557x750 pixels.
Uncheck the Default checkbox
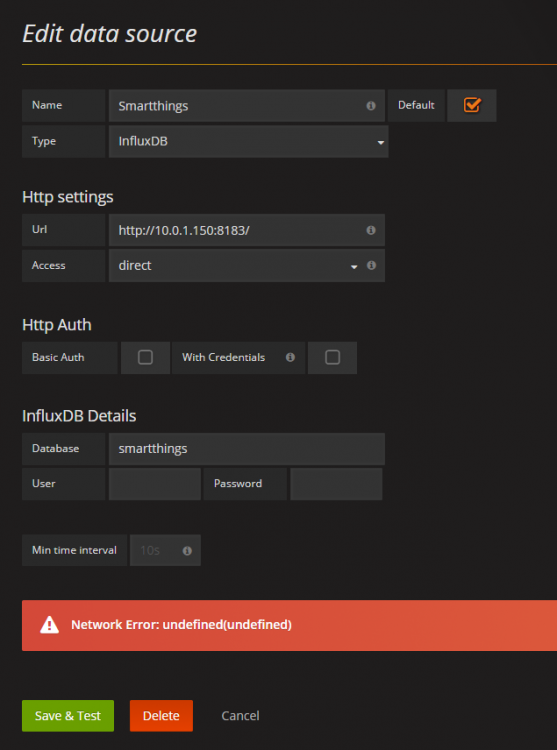tap(471, 105)
